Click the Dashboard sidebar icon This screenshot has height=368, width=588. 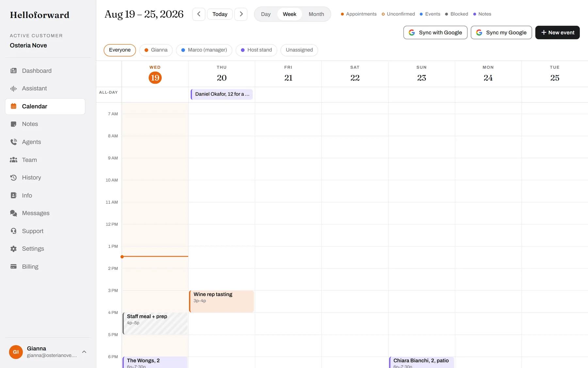(13, 71)
